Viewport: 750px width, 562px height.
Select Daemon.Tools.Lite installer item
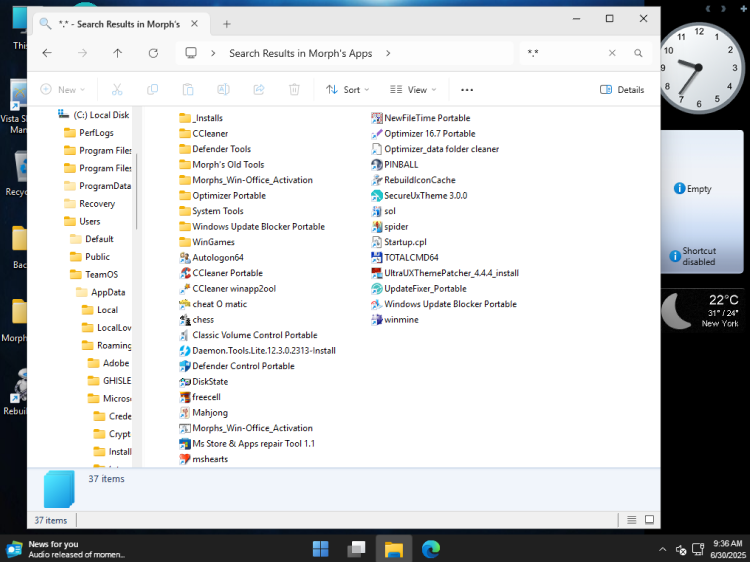257,351
